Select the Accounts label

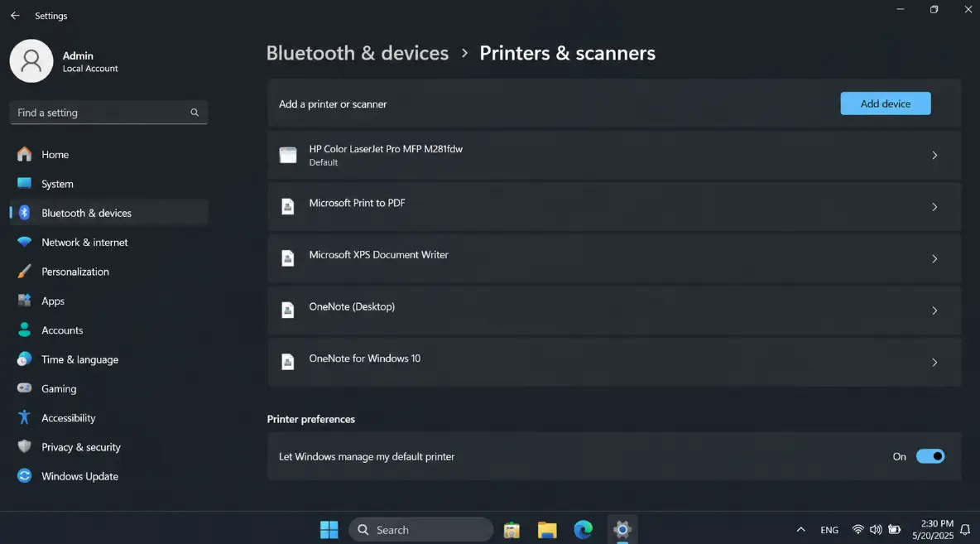coord(62,330)
